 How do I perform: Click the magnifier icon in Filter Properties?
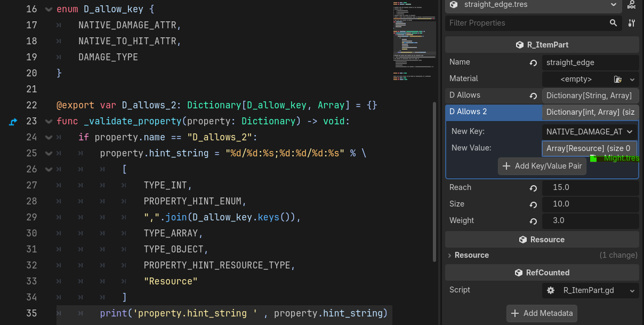(x=614, y=23)
